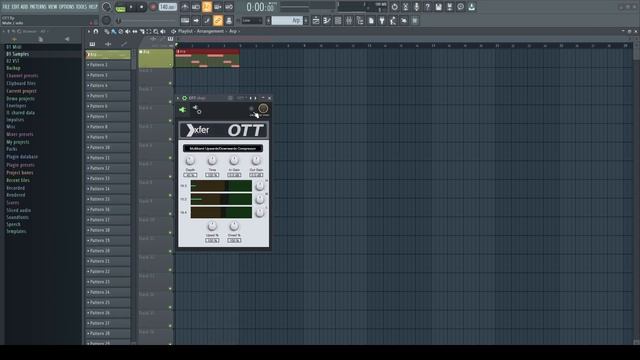The width and height of the screenshot is (640, 360).
Task: Click the question mark help icon
Action: (427, 7)
